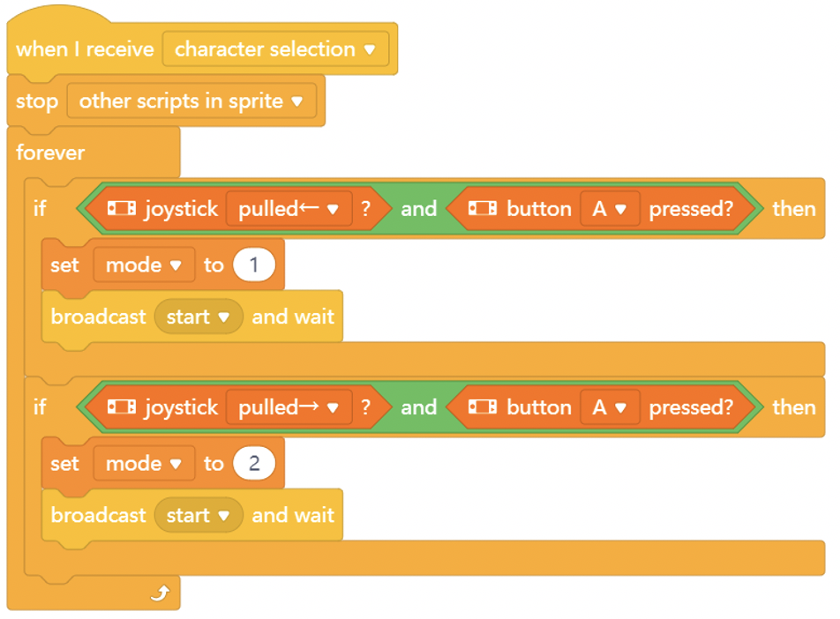Viewport: 840px width, 619px height.
Task: Click 'set' label of set mode to 2 block
Action: 64,464
